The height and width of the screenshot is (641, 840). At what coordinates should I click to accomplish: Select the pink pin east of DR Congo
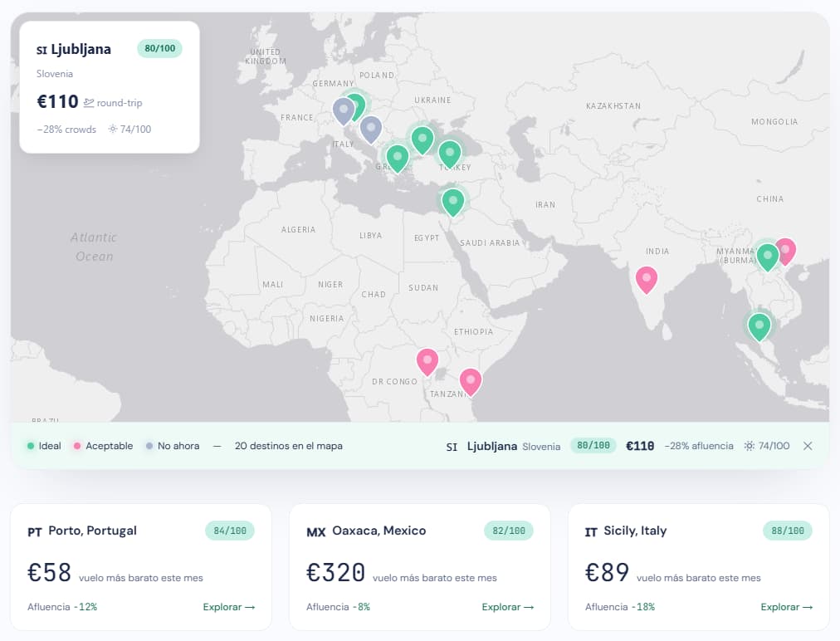427,362
